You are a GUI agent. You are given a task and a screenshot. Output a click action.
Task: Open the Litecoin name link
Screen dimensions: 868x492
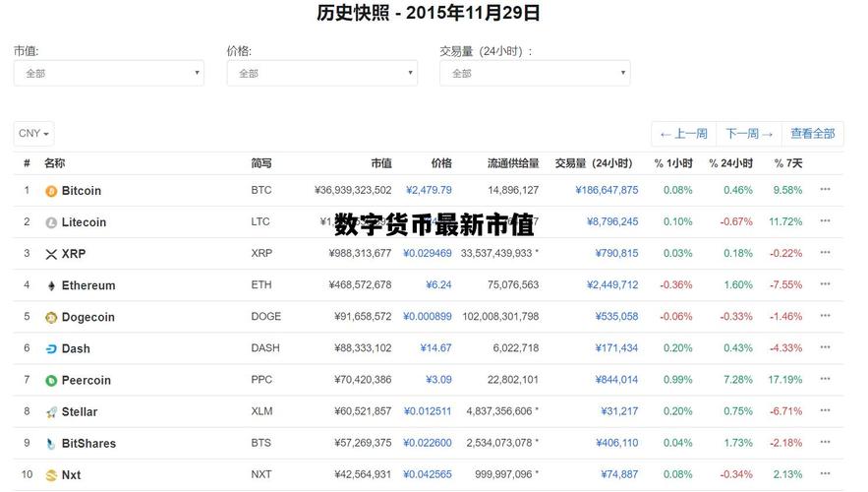(x=84, y=222)
